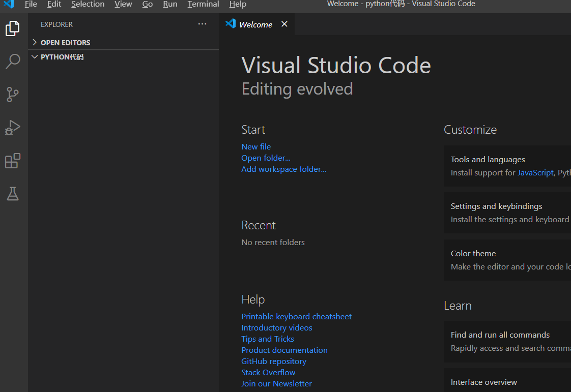Open the Search view icon
The height and width of the screenshot is (392, 571).
13,62
